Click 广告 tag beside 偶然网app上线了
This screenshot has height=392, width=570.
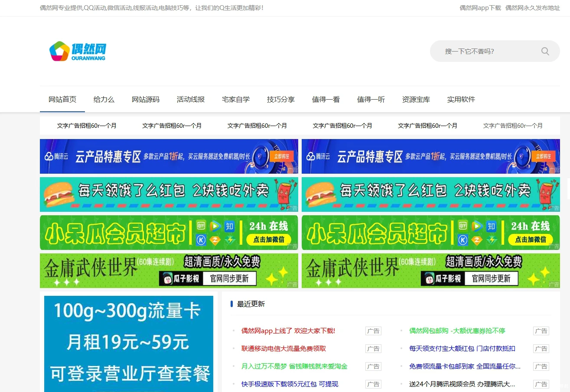[x=373, y=331]
